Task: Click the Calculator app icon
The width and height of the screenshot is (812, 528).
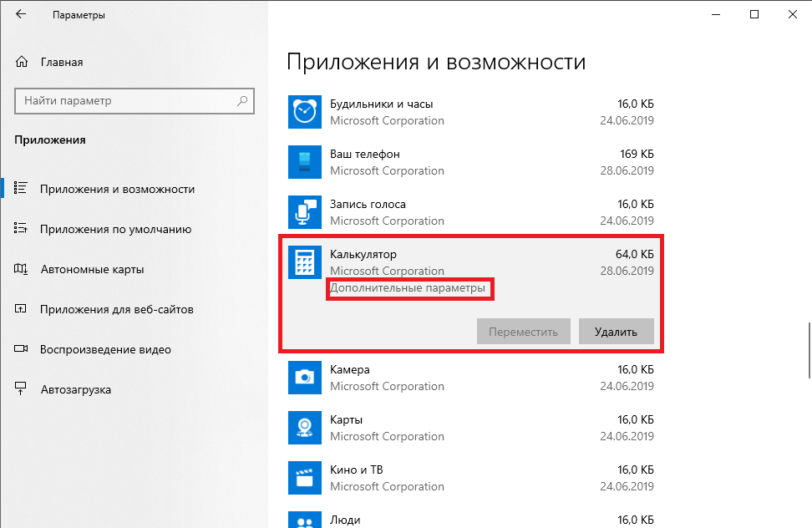Action: (304, 262)
